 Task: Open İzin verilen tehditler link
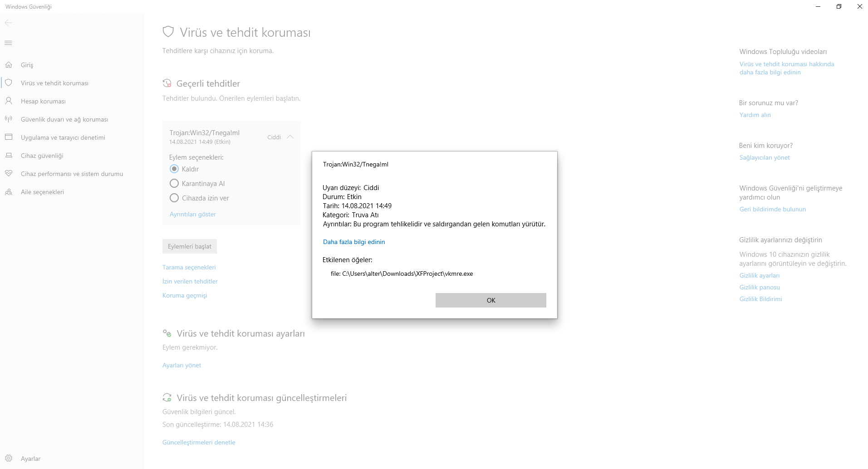click(190, 281)
